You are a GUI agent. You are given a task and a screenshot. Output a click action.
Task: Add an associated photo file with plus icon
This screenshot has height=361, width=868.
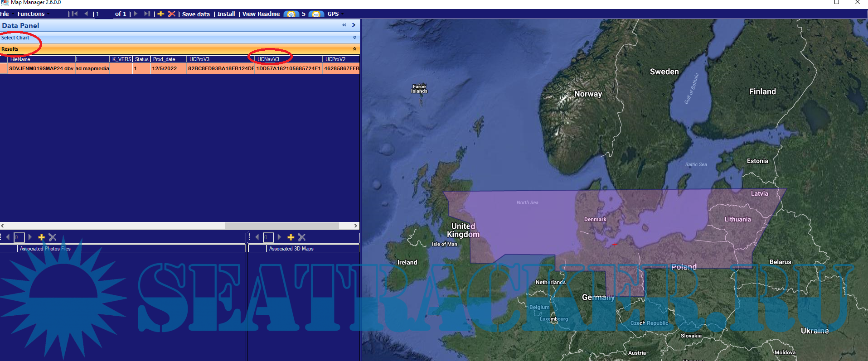41,237
